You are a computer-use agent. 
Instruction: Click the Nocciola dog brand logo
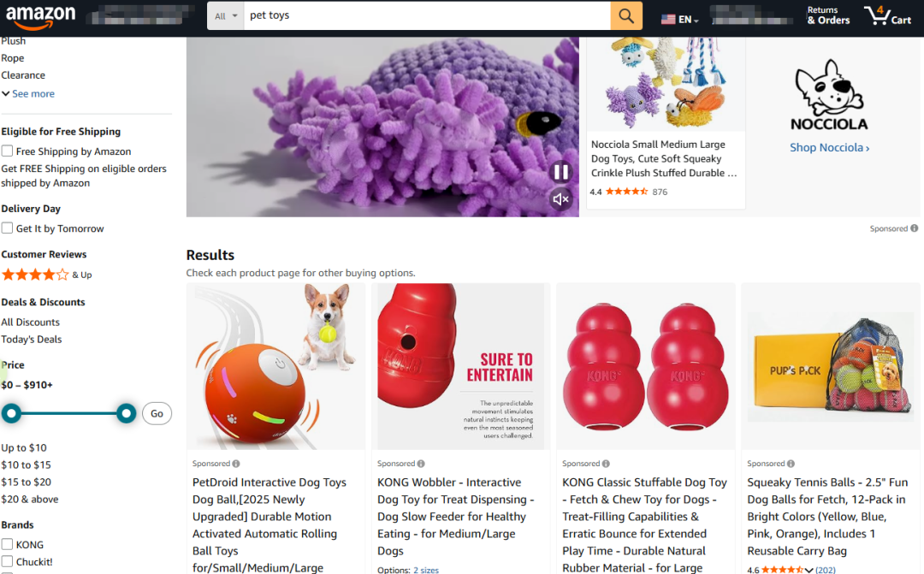point(829,95)
